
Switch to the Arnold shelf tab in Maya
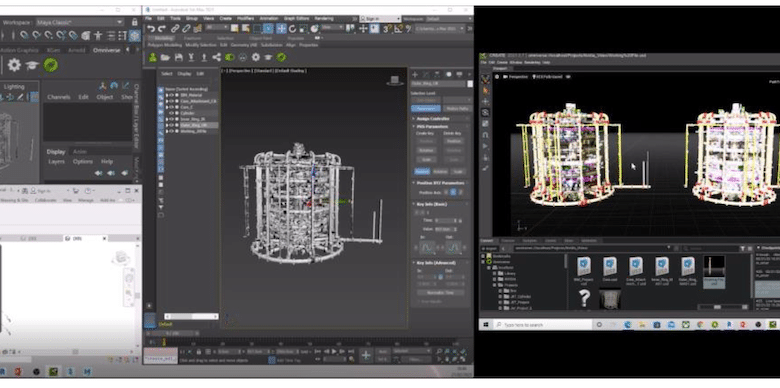[76, 50]
